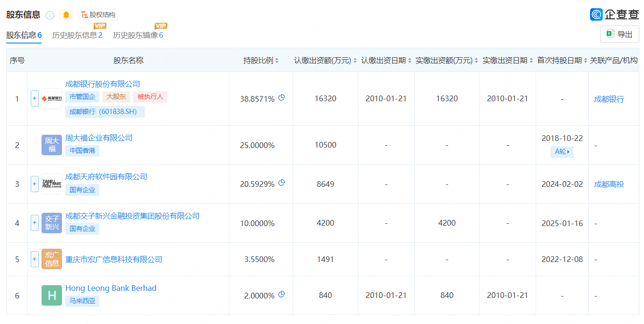Expand row of 成都交子新兴金融投资集团
644x324 pixels.
click(x=35, y=223)
